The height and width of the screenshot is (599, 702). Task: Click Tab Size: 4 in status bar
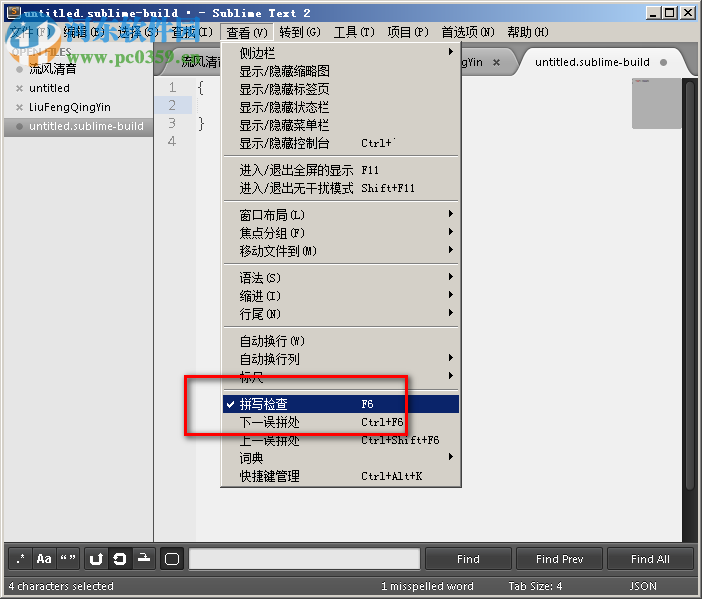pyautogui.click(x=535, y=586)
